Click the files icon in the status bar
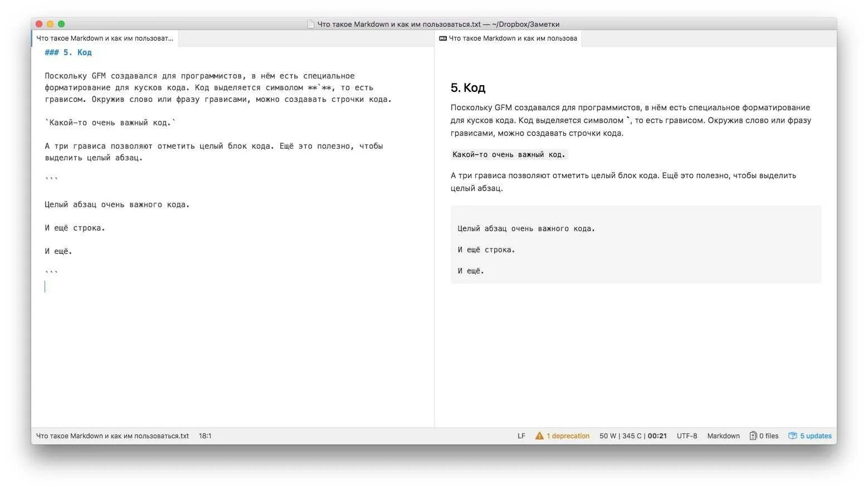Image resolution: width=868 pixels, height=489 pixels. tap(753, 436)
